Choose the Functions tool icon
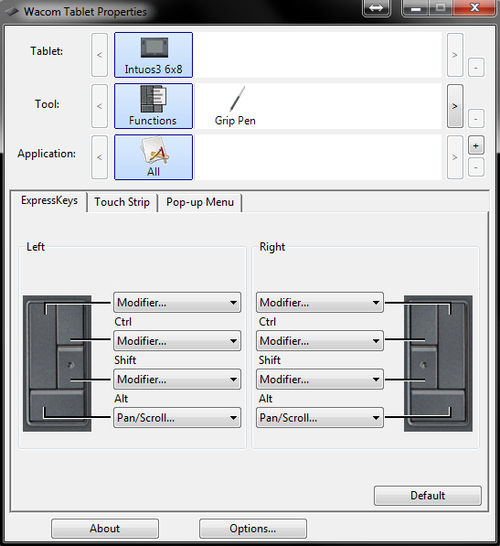The height and width of the screenshot is (546, 500). point(153,106)
